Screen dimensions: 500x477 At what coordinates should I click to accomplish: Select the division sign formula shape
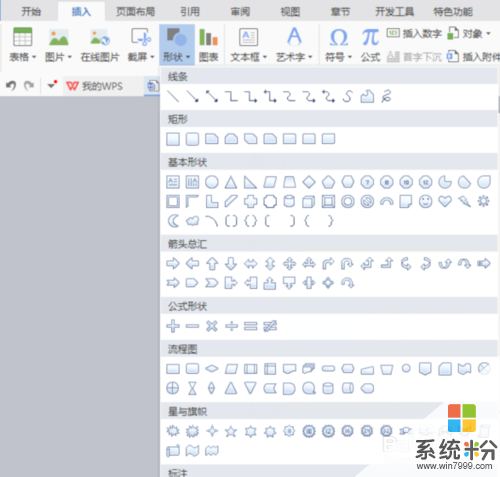point(231,326)
